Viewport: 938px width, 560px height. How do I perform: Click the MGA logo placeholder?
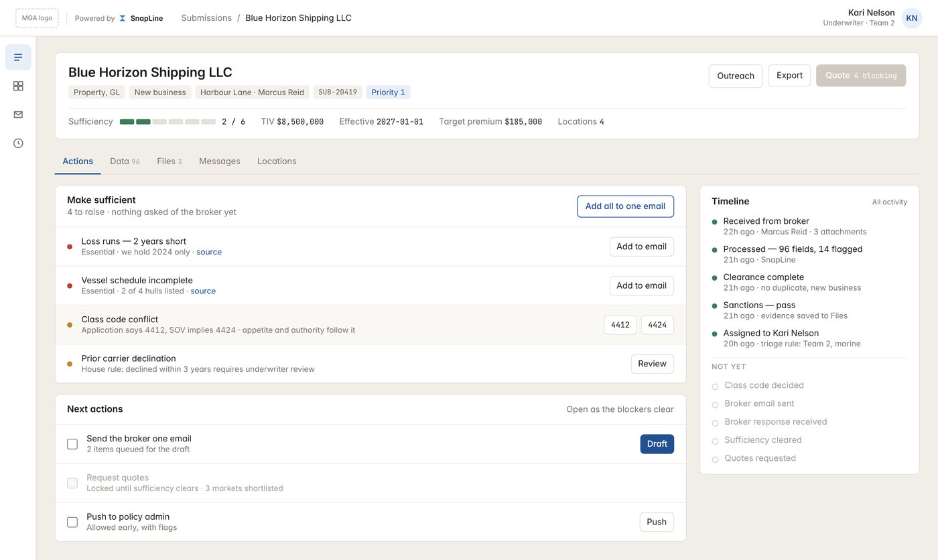tap(37, 18)
